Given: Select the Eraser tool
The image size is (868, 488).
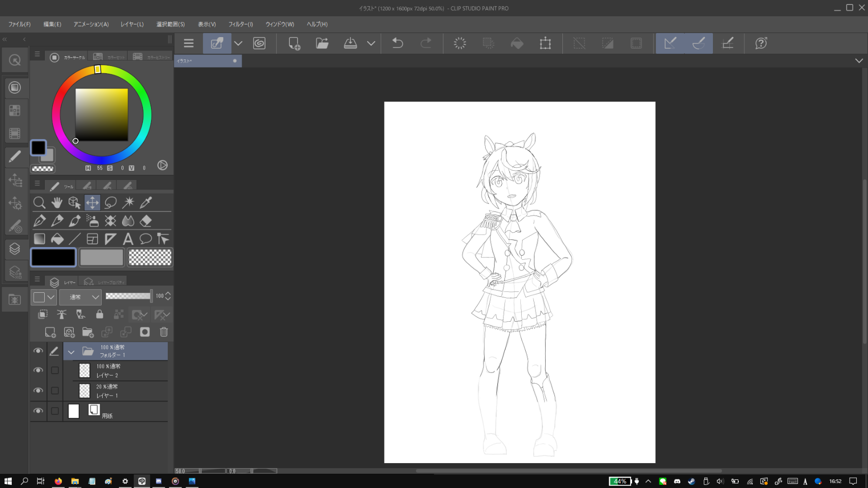Looking at the screenshot, I should click(146, 221).
